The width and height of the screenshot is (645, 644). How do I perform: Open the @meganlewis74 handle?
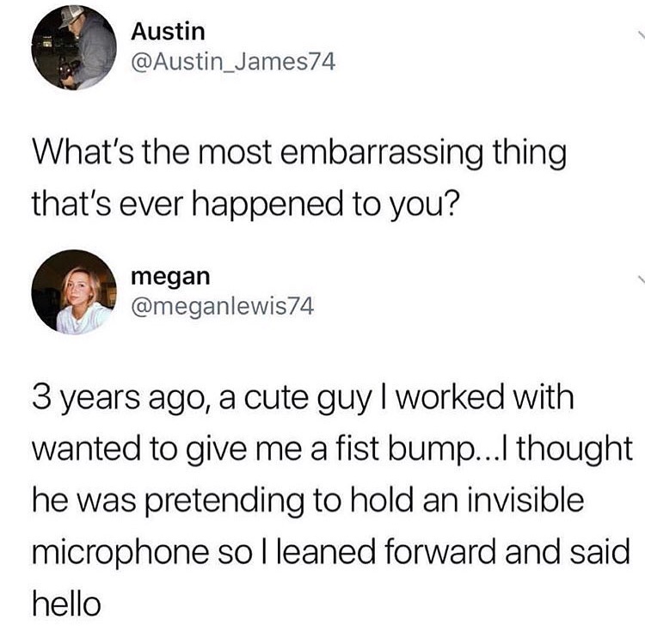coord(223,306)
